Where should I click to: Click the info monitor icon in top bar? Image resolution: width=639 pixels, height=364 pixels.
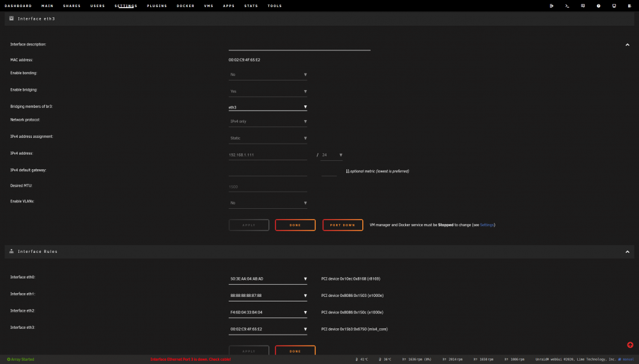click(613, 6)
